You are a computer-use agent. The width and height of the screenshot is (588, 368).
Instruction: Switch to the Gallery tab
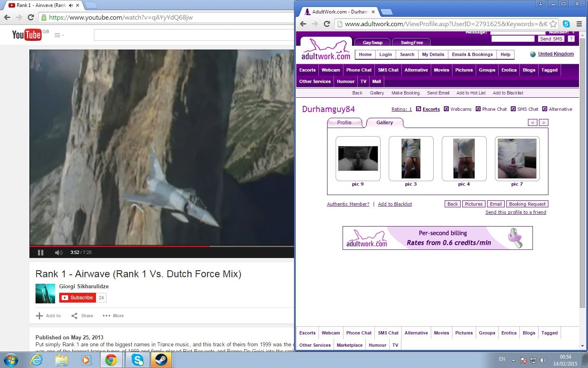(x=385, y=123)
